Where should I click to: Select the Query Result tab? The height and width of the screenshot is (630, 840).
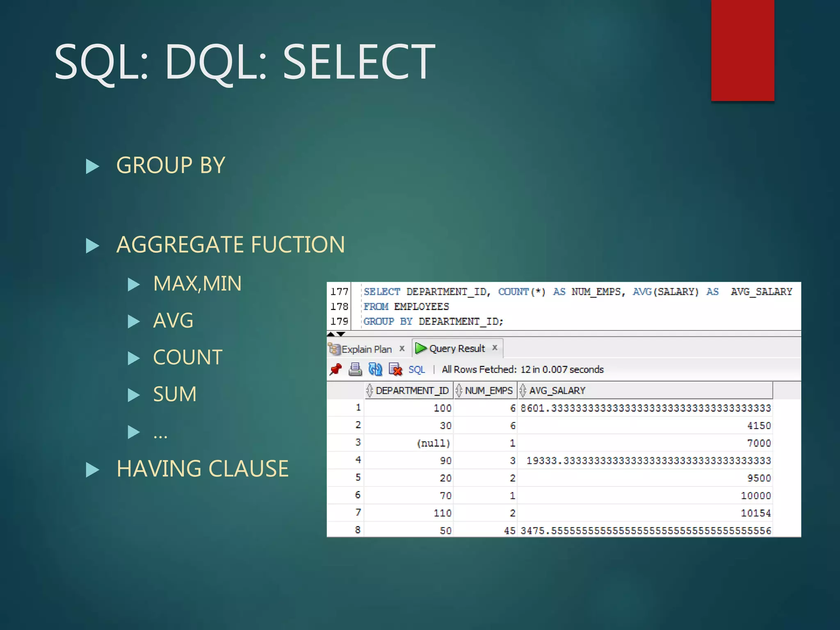point(457,349)
